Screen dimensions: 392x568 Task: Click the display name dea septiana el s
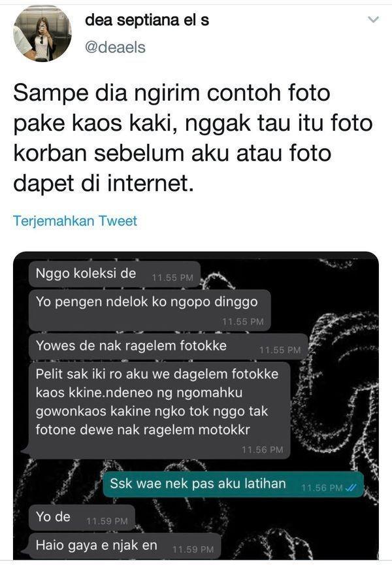pos(147,20)
